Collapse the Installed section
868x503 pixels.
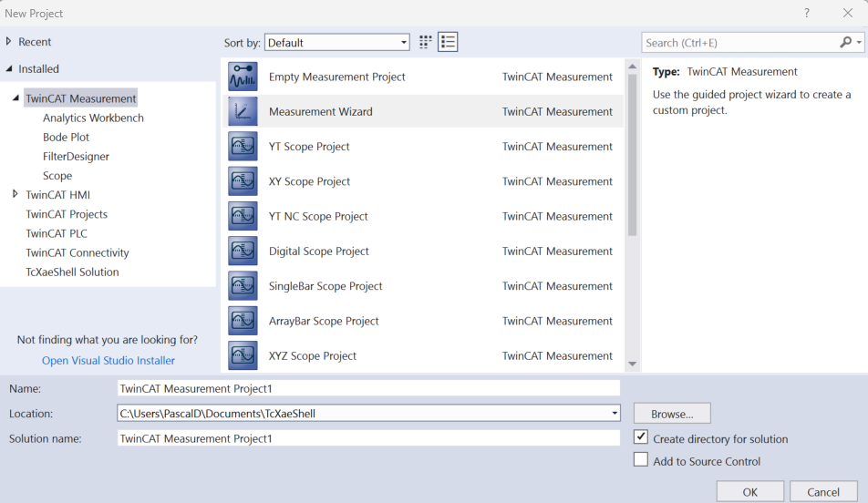click(x=9, y=68)
